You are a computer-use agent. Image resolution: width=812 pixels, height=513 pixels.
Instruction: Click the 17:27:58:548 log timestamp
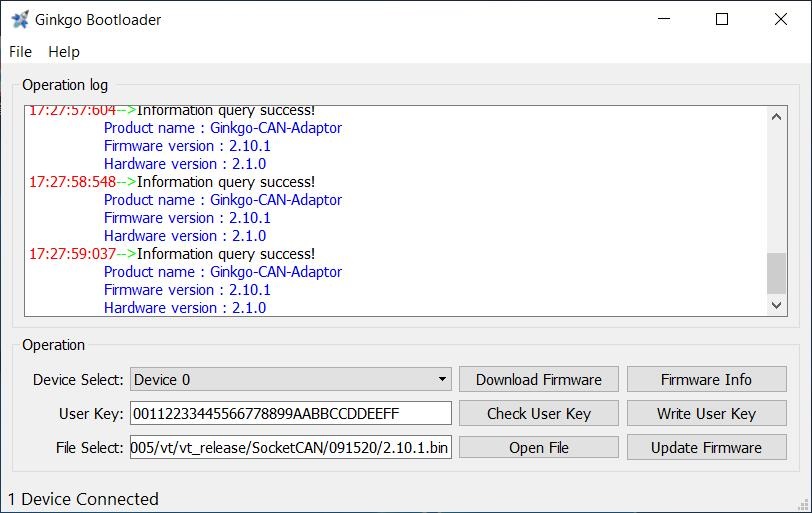pos(72,182)
